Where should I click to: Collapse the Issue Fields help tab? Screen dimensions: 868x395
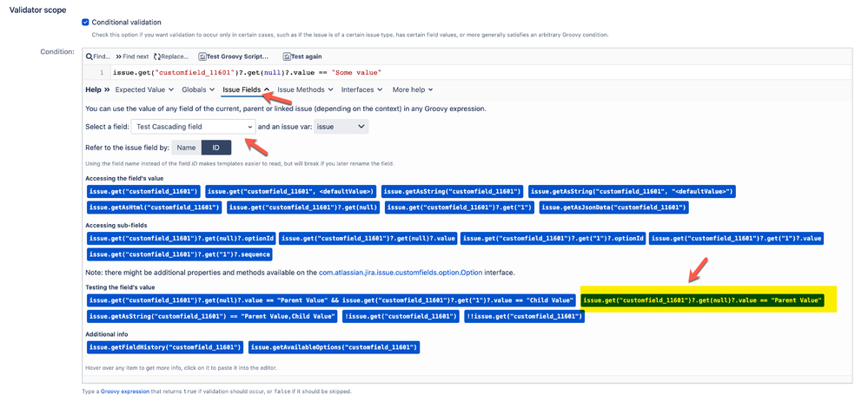(x=246, y=89)
